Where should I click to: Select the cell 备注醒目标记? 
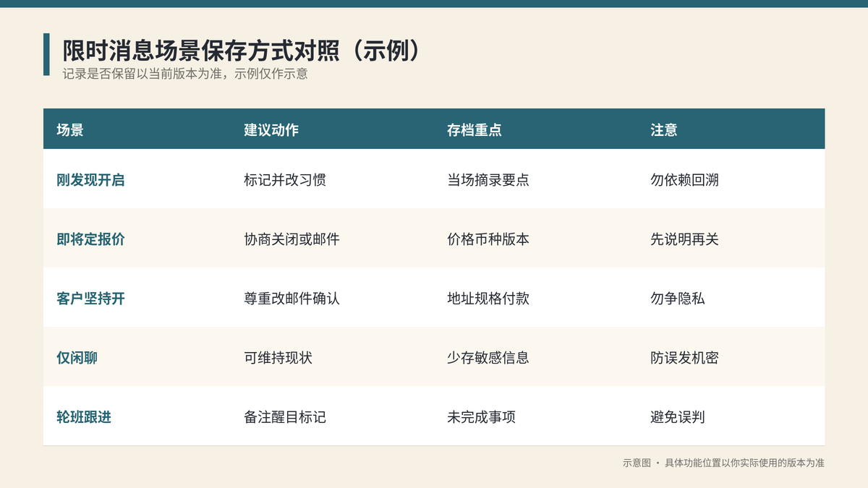tap(285, 417)
